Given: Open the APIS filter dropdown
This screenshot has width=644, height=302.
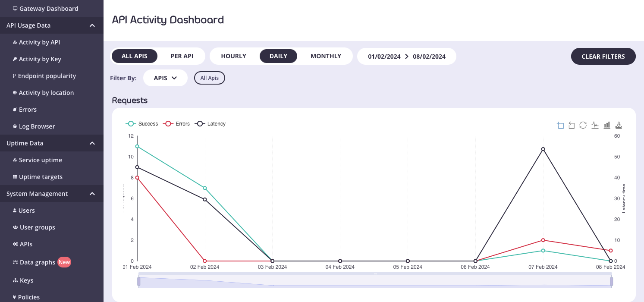Looking at the screenshot, I should tap(165, 78).
